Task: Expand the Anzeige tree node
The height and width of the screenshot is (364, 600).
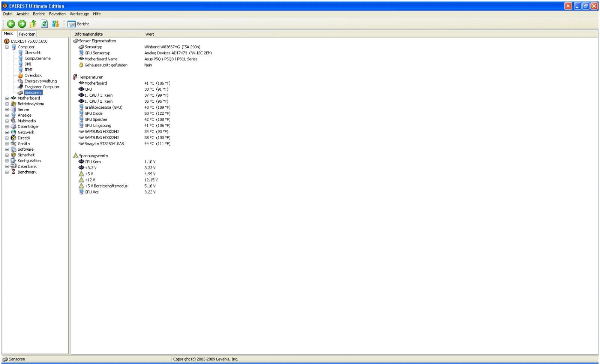Action: (7, 115)
